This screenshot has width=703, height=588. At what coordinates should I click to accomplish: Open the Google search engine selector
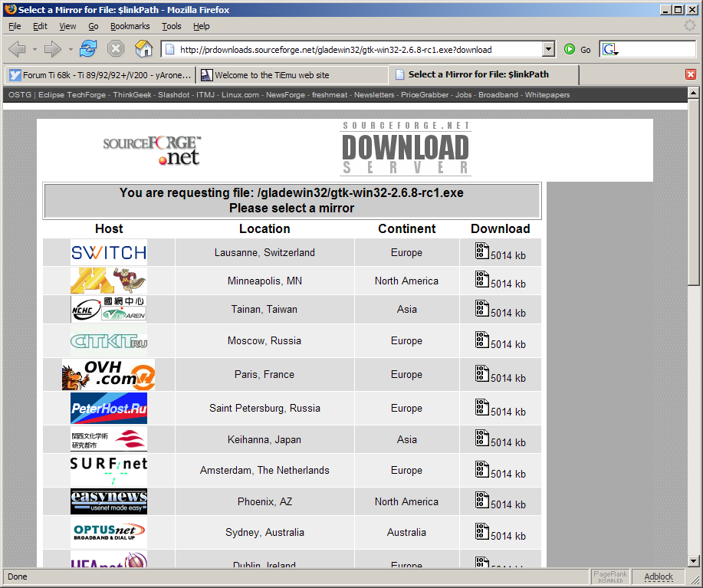(x=609, y=49)
